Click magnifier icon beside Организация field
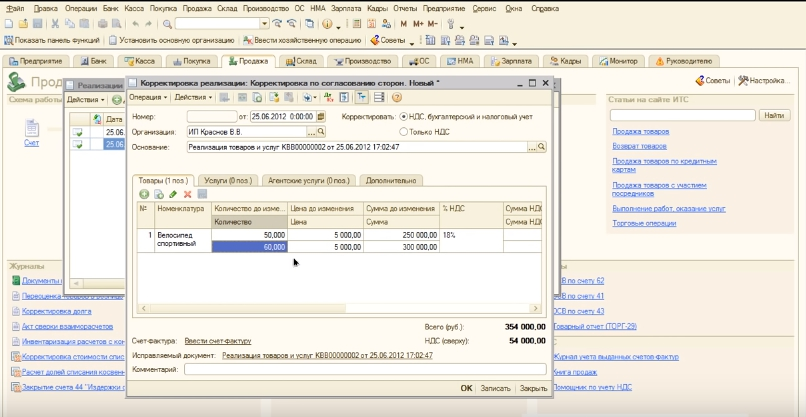This screenshot has height=417, width=806. [x=322, y=132]
